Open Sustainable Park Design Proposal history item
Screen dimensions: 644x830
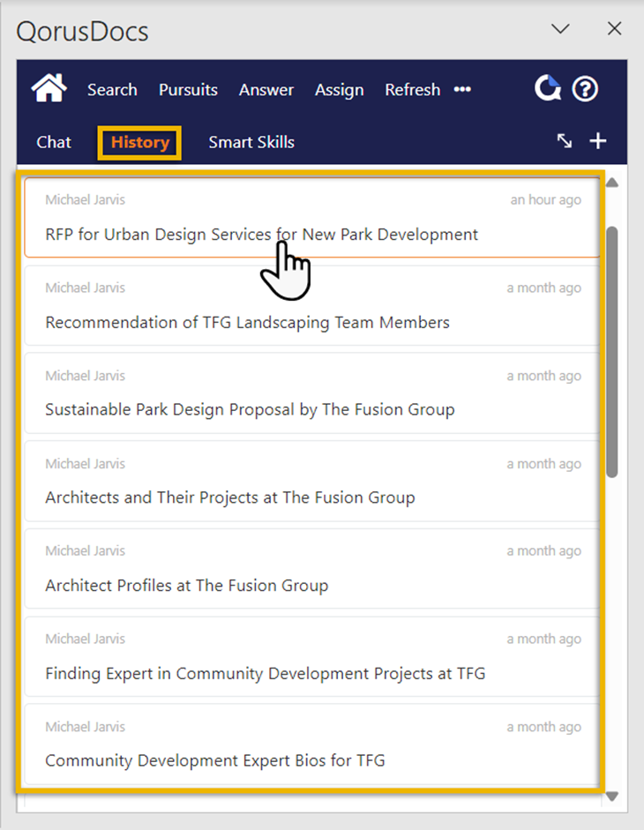click(250, 409)
